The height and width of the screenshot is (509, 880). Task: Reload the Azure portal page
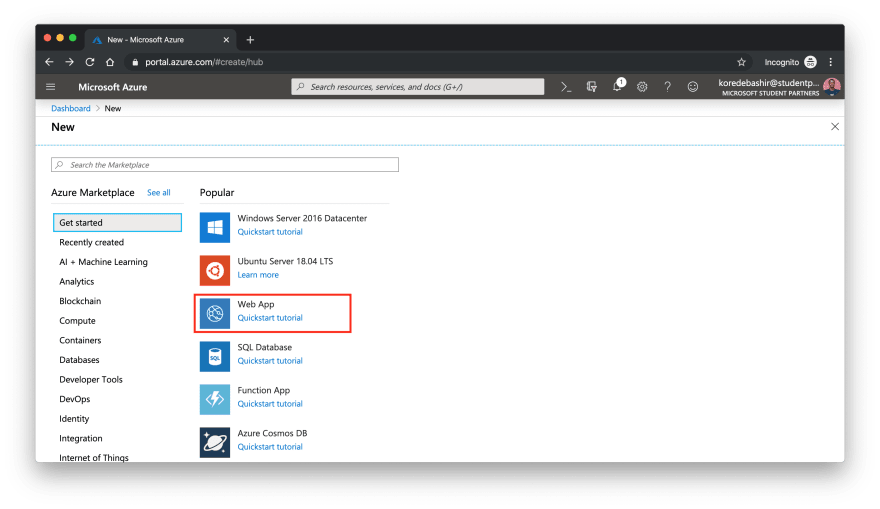click(90, 62)
